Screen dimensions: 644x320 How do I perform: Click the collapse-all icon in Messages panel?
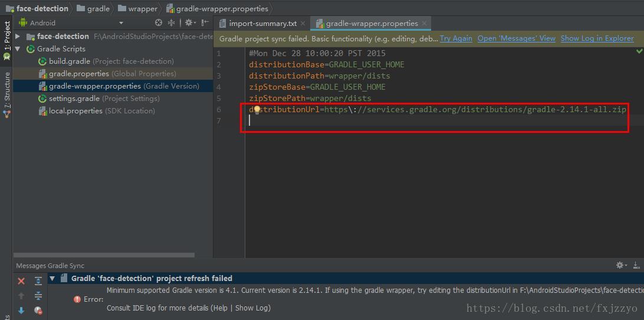point(38,296)
